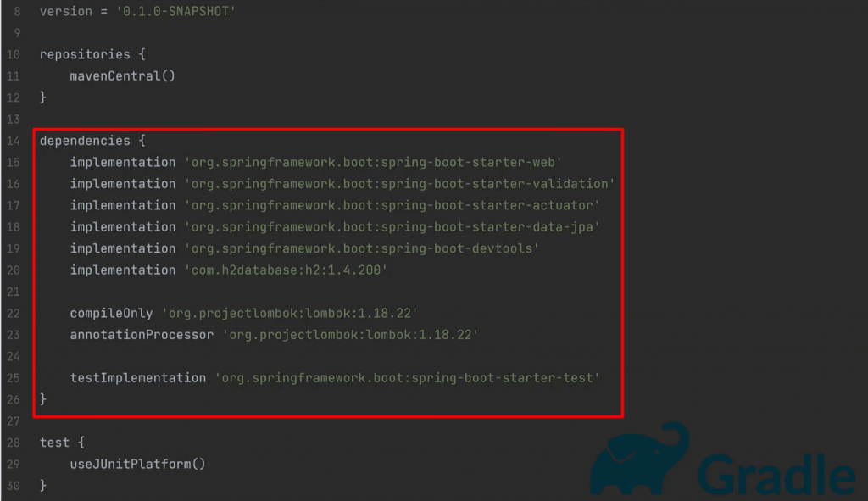This screenshot has height=501, width=868.
Task: Click the spring-boot-starter-web dependency string
Action: 373,162
